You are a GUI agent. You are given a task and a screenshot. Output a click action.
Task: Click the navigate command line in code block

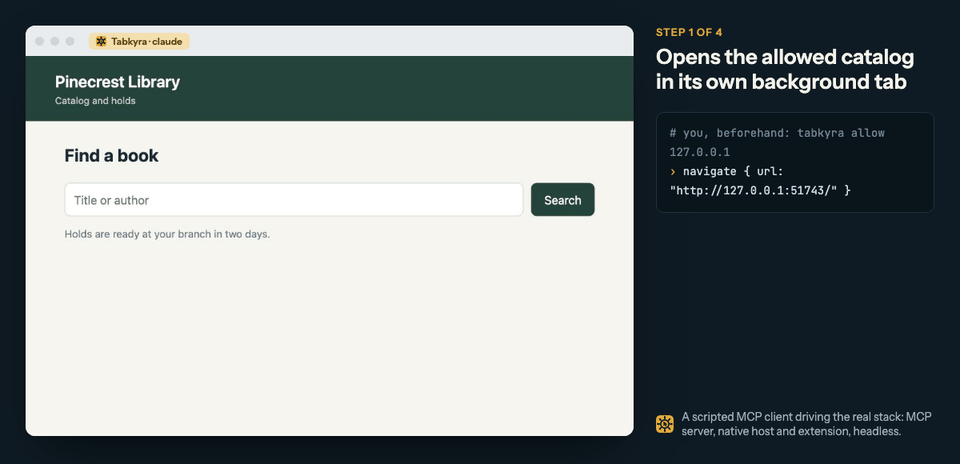click(x=760, y=181)
